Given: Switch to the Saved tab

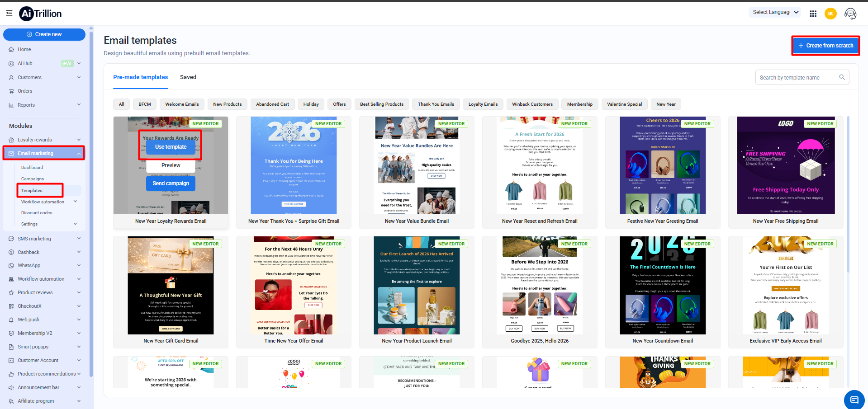Looking at the screenshot, I should [x=188, y=77].
